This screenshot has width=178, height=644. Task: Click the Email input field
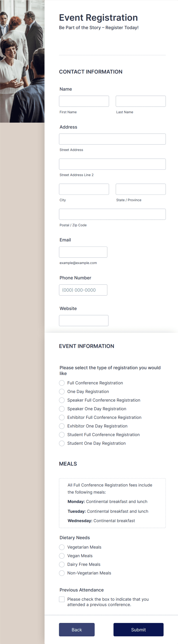83,252
